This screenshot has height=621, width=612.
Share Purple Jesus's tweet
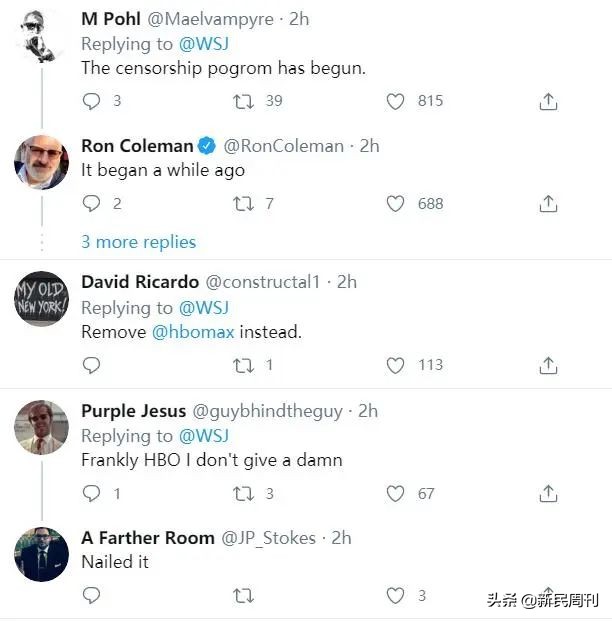(548, 493)
